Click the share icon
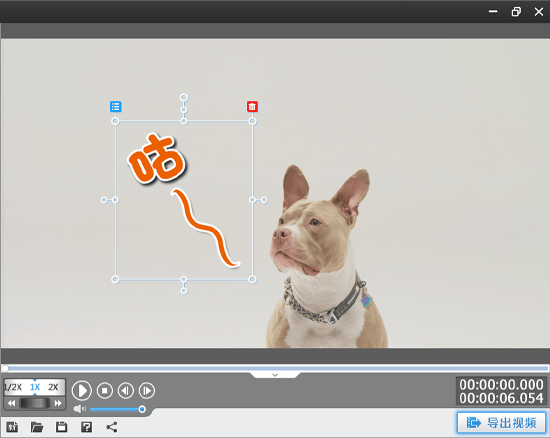Image resolution: width=550 pixels, height=438 pixels. point(112,427)
